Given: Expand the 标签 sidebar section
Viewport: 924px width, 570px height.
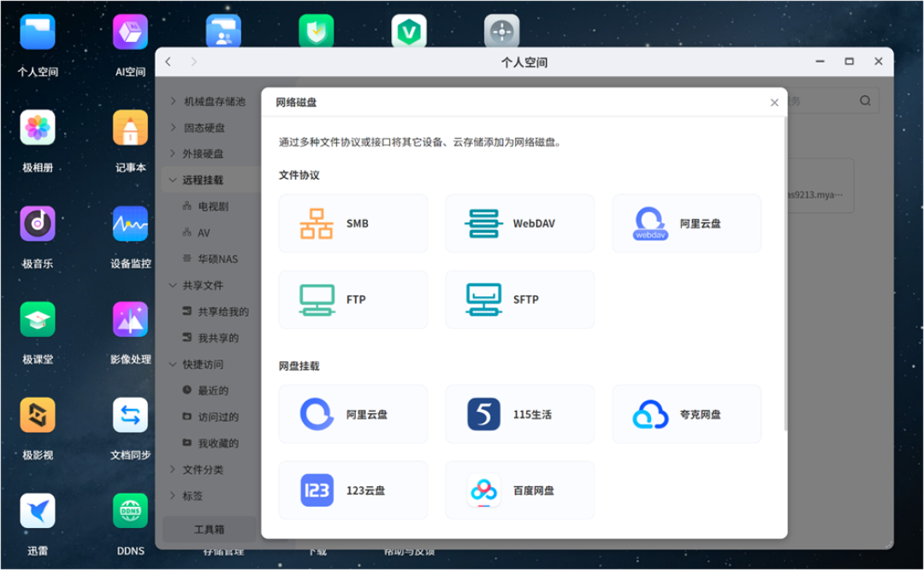Looking at the screenshot, I should pos(173,496).
